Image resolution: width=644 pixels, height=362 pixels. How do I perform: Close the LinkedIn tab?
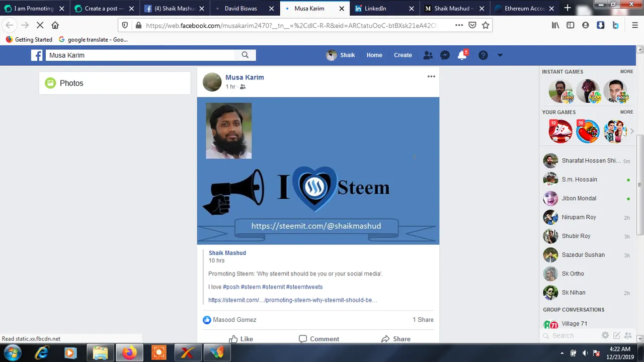coord(411,9)
